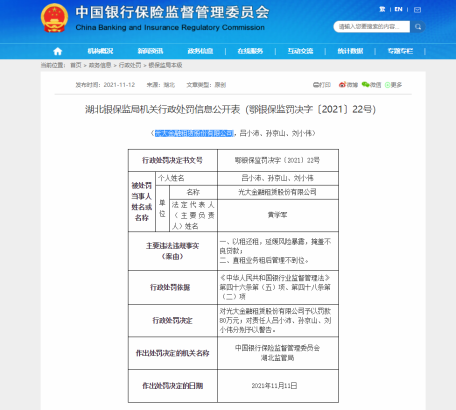Open 互动交流 menu

[x=300, y=51]
